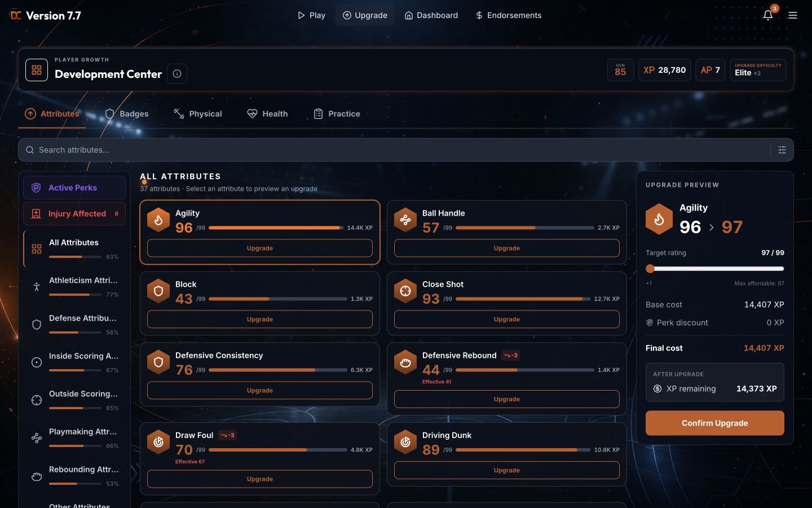Viewport: 812px width, 508px height.
Task: Open the Health tab
Action: coord(267,114)
